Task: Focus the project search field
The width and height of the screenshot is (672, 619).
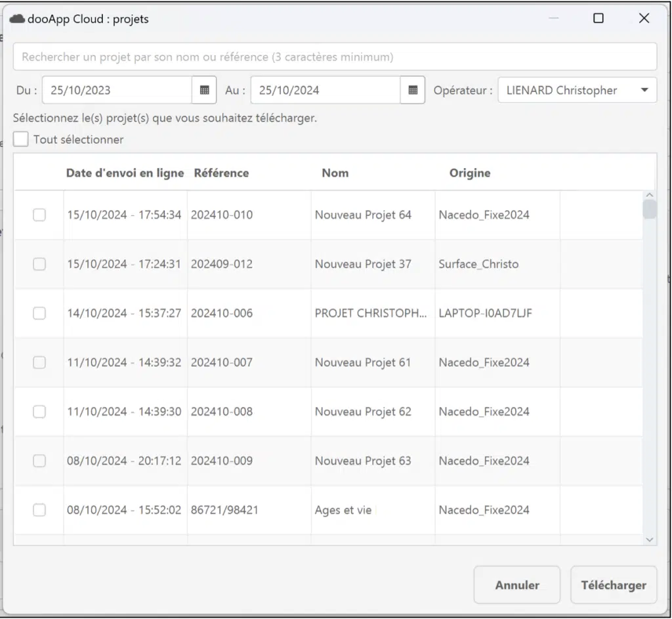Action: (x=335, y=56)
